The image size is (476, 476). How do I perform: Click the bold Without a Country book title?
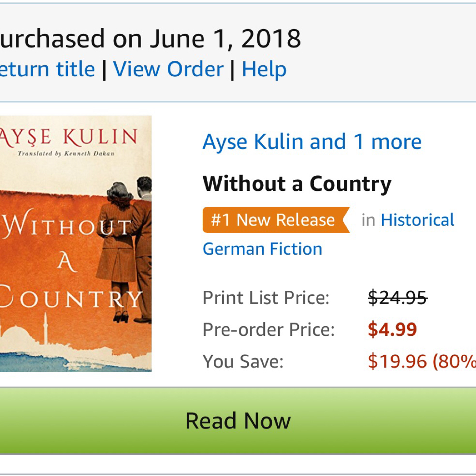pos(297,183)
